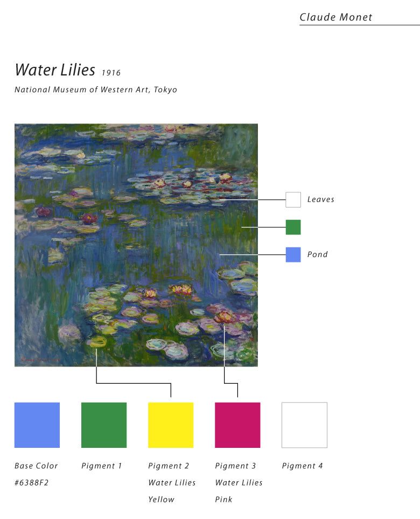Image resolution: width=420 pixels, height=519 pixels.
Task: Choose the pink Pigment 3 swatch
Action: click(237, 425)
